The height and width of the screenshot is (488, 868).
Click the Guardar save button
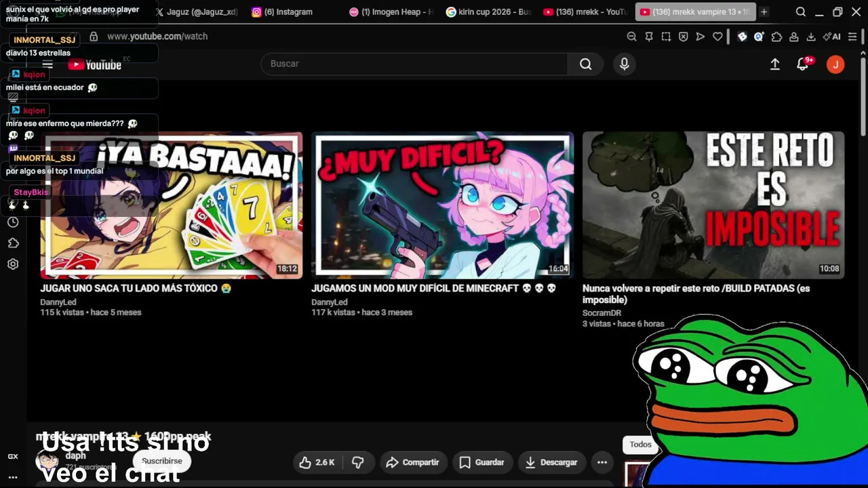point(481,462)
